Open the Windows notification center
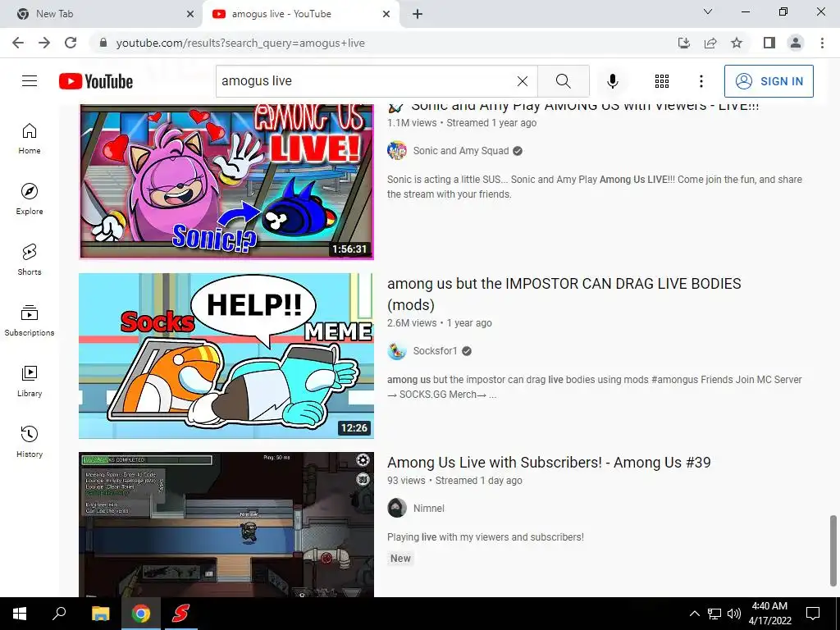The image size is (840, 630). point(813,614)
